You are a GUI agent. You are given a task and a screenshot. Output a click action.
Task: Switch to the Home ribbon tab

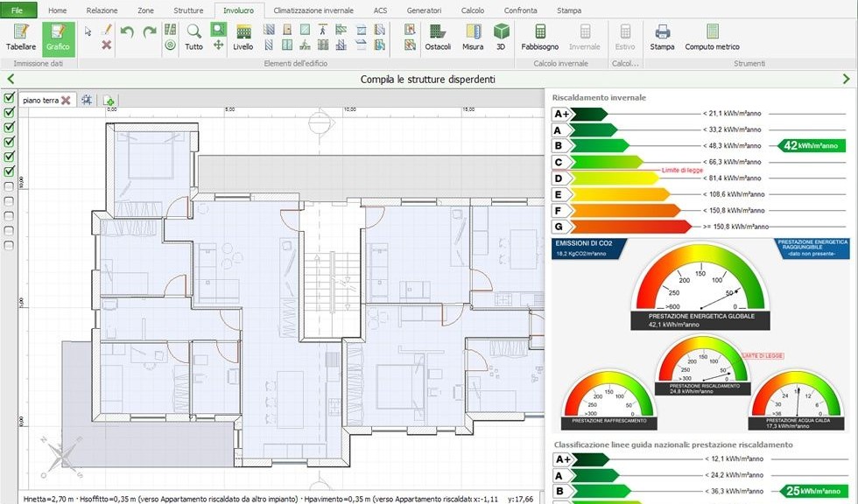click(58, 10)
